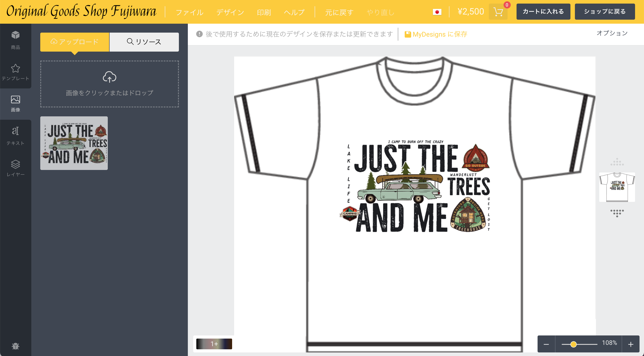Click the Japan flag language selector

tap(437, 12)
